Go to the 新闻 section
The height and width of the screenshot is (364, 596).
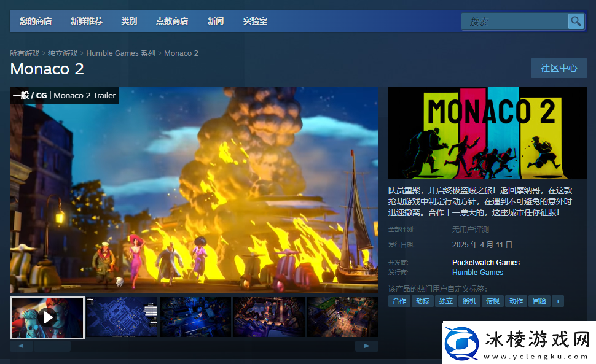216,21
